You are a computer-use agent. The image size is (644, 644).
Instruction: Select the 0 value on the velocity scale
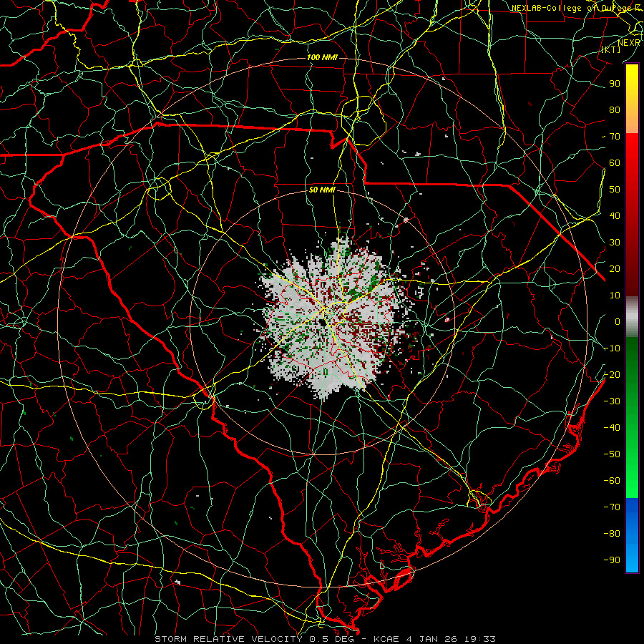point(618,322)
